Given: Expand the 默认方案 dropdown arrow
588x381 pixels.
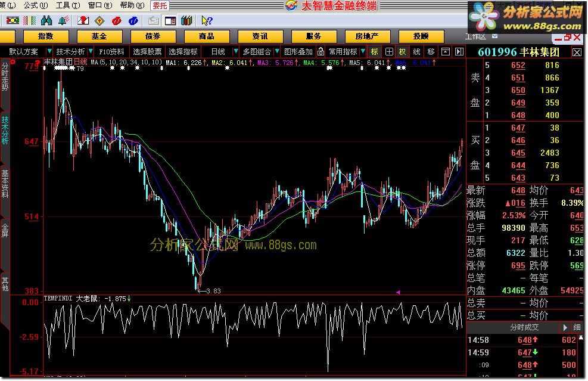Looking at the screenshot, I should point(49,51).
